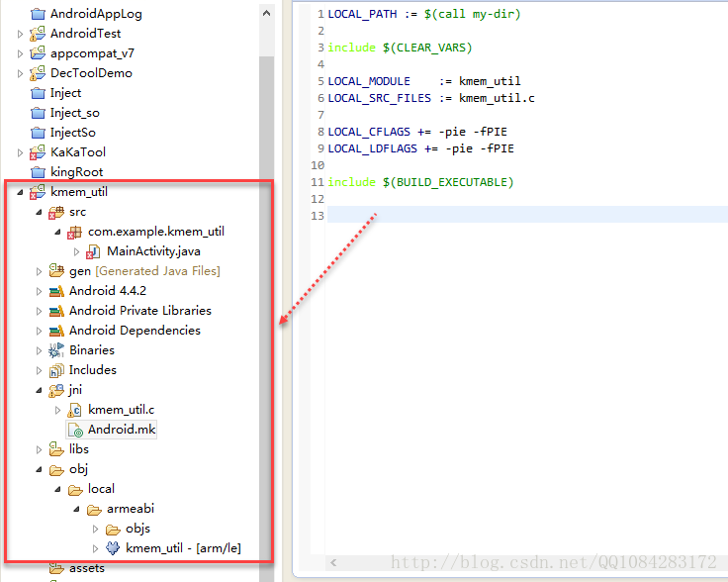Viewport: 728px width, 582px height.
Task: Click 'LOCAL_LDFLAGS' in the editor
Action: pos(372,148)
